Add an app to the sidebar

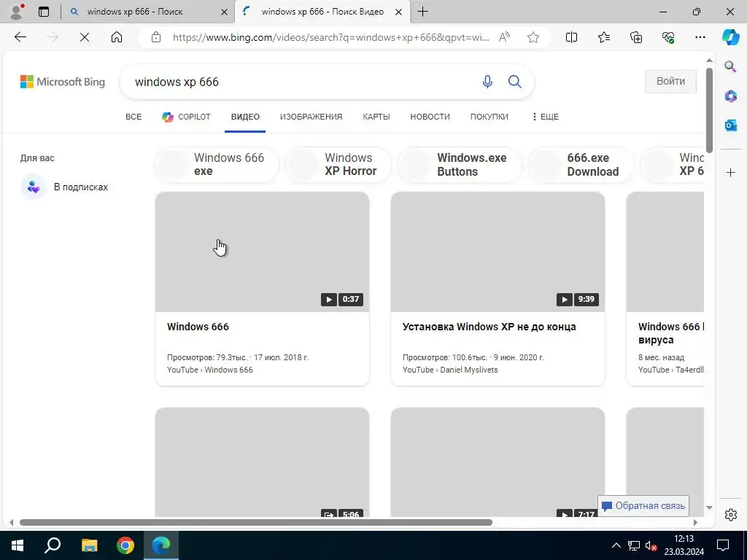click(730, 172)
